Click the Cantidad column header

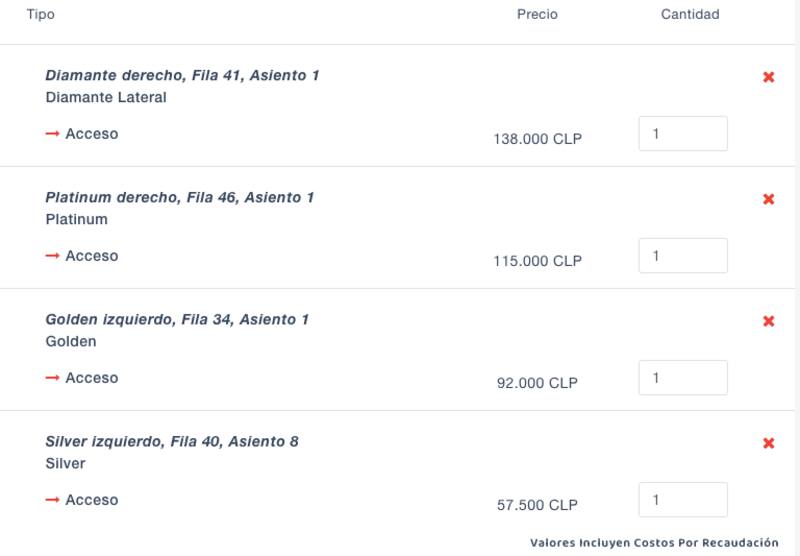pos(690,15)
